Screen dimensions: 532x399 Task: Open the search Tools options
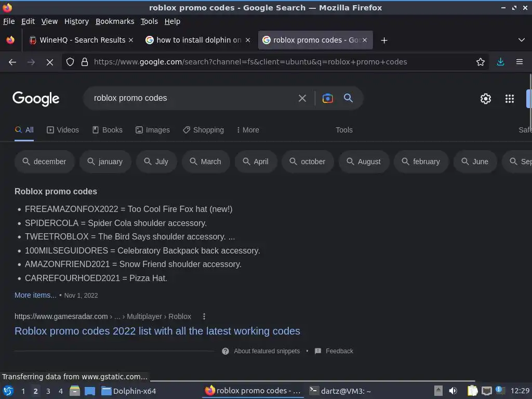click(344, 130)
